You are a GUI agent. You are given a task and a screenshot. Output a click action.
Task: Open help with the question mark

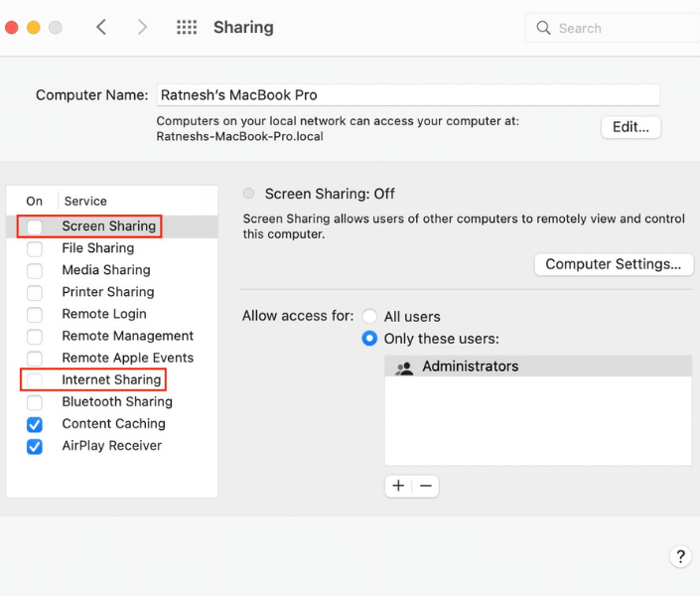680,556
